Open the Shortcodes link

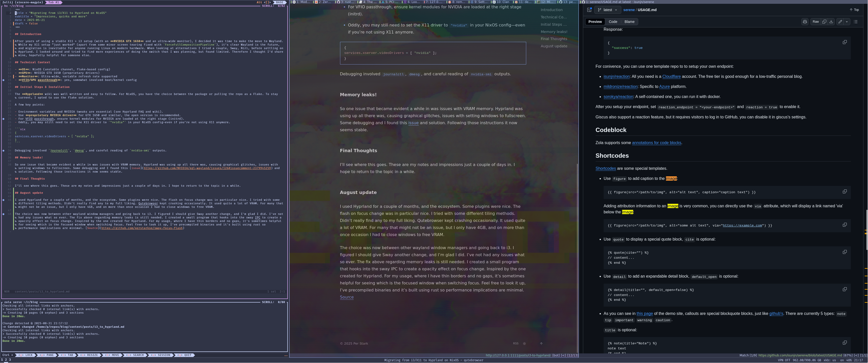point(605,169)
